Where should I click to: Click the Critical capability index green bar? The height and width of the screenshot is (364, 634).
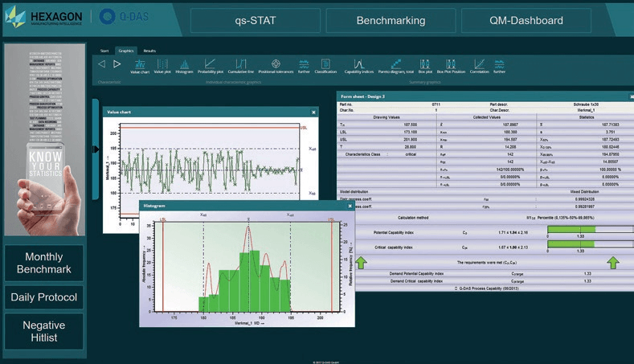(x=571, y=244)
